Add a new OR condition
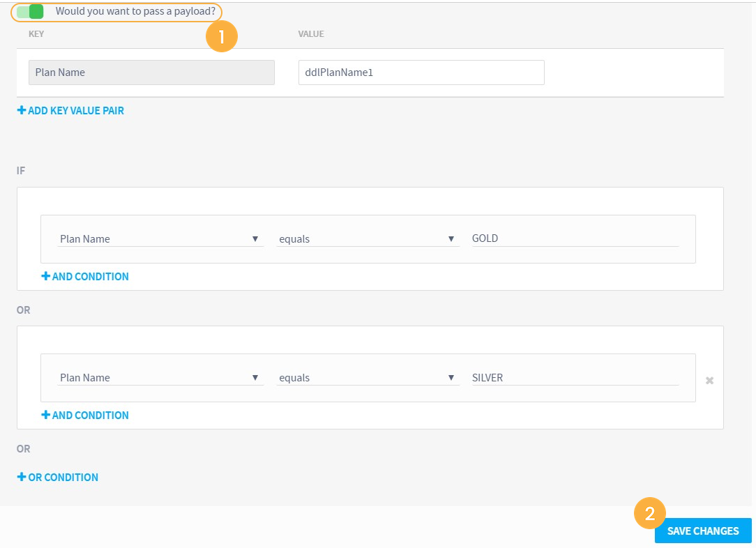This screenshot has width=756, height=548. coord(57,477)
